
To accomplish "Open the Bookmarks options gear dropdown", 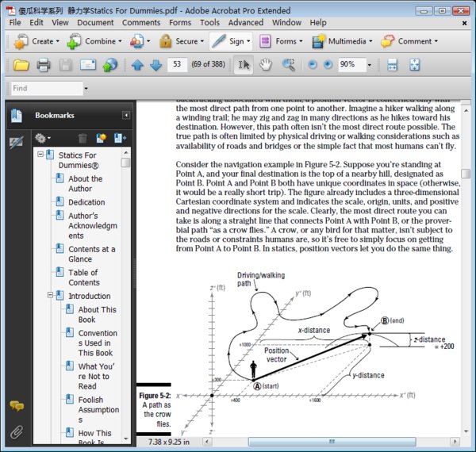I will 42,139.
